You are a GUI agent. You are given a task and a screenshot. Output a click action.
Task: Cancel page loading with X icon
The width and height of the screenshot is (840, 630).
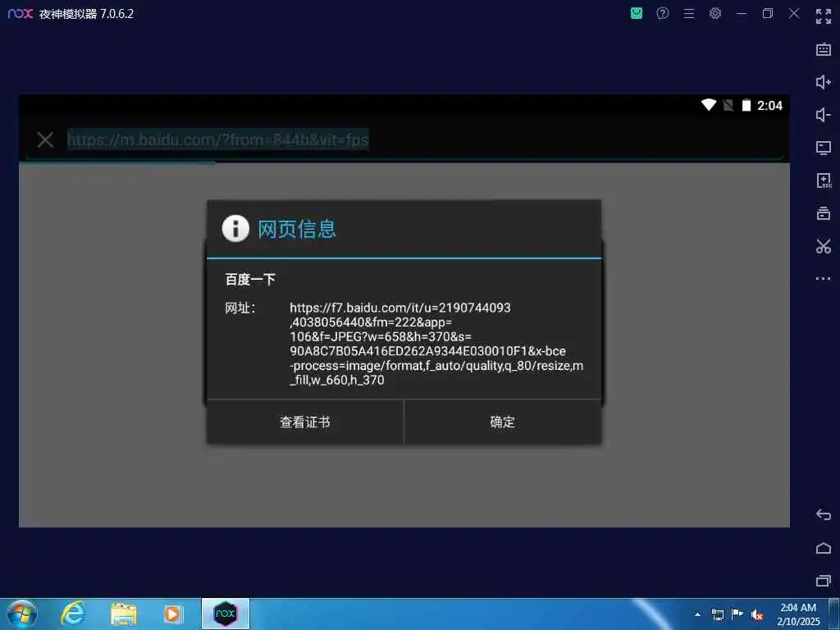pos(46,139)
